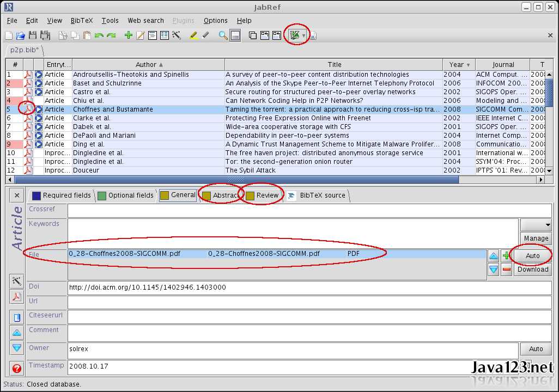Click table vertical scrollbar down arrow
The width and height of the screenshot is (559, 392).
549,171
